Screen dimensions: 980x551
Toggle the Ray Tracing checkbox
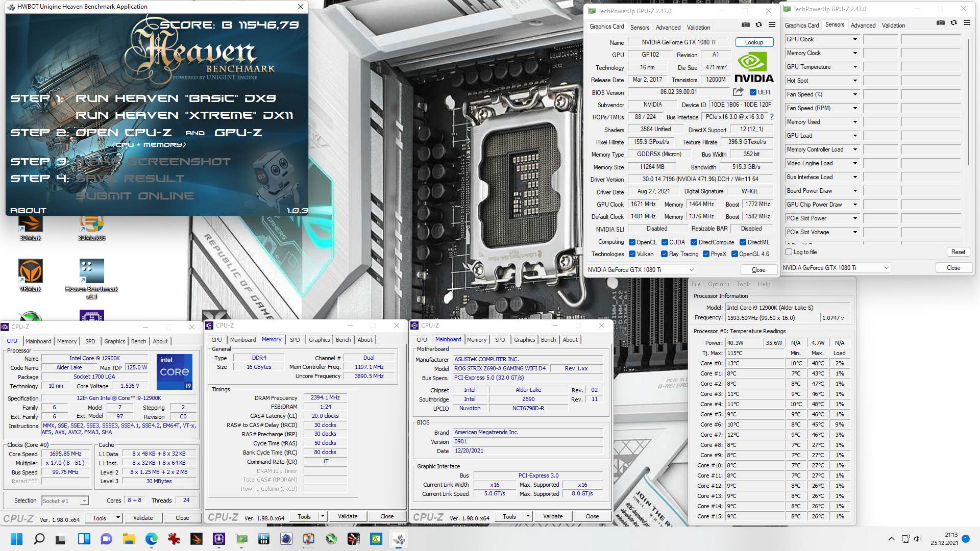[664, 254]
